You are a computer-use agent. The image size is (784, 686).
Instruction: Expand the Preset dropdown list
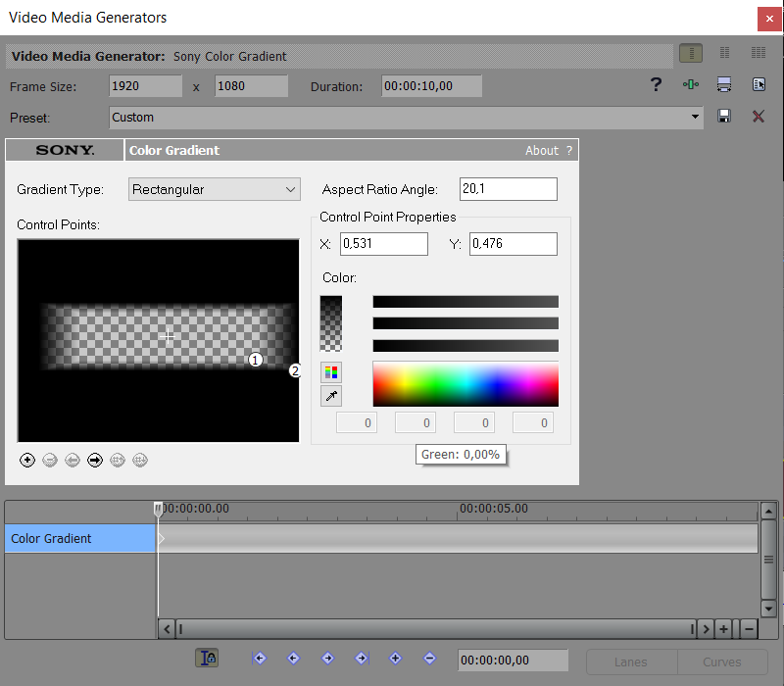tap(696, 117)
